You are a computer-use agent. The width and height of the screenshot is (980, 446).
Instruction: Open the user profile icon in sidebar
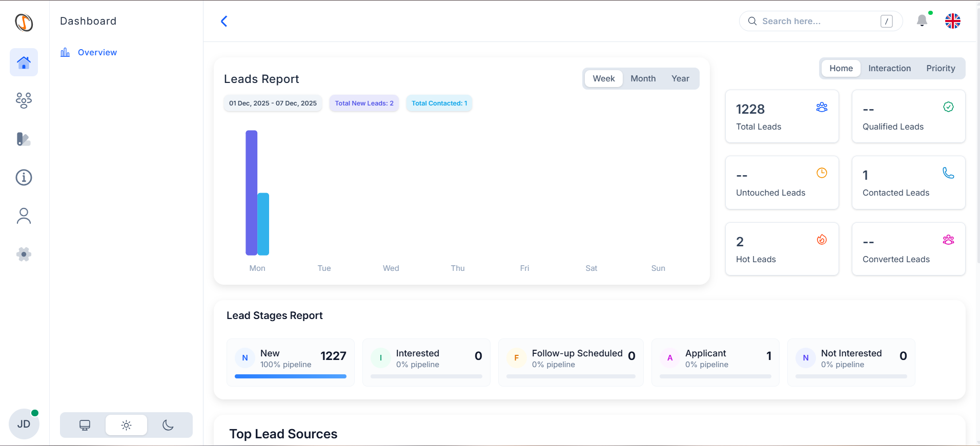click(x=24, y=216)
